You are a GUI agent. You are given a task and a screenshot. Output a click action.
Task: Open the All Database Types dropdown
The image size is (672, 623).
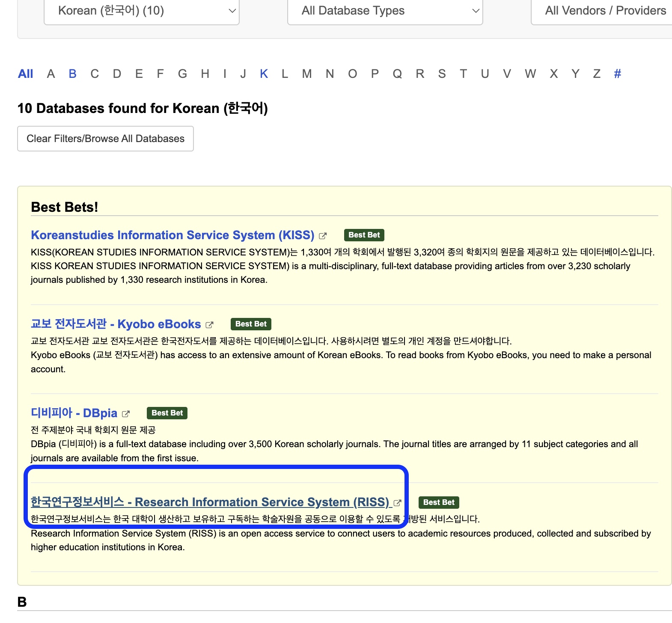[385, 11]
